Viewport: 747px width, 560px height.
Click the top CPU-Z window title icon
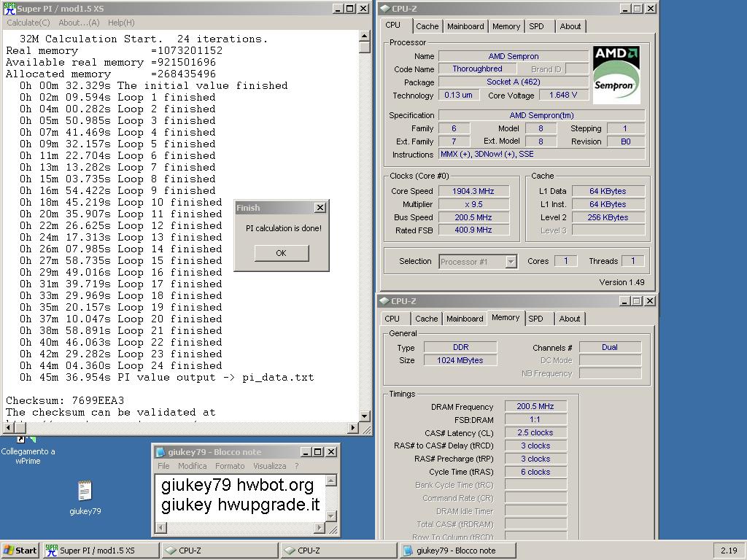tap(385, 9)
